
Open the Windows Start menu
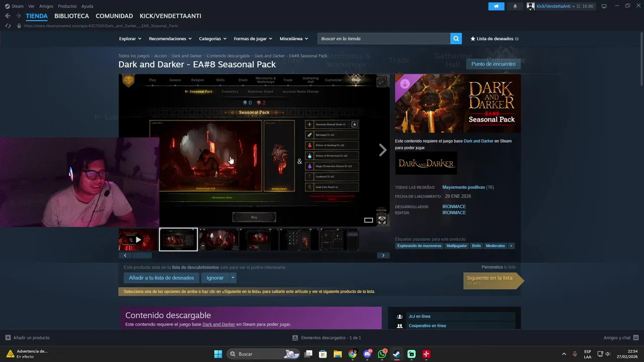[x=218, y=354]
